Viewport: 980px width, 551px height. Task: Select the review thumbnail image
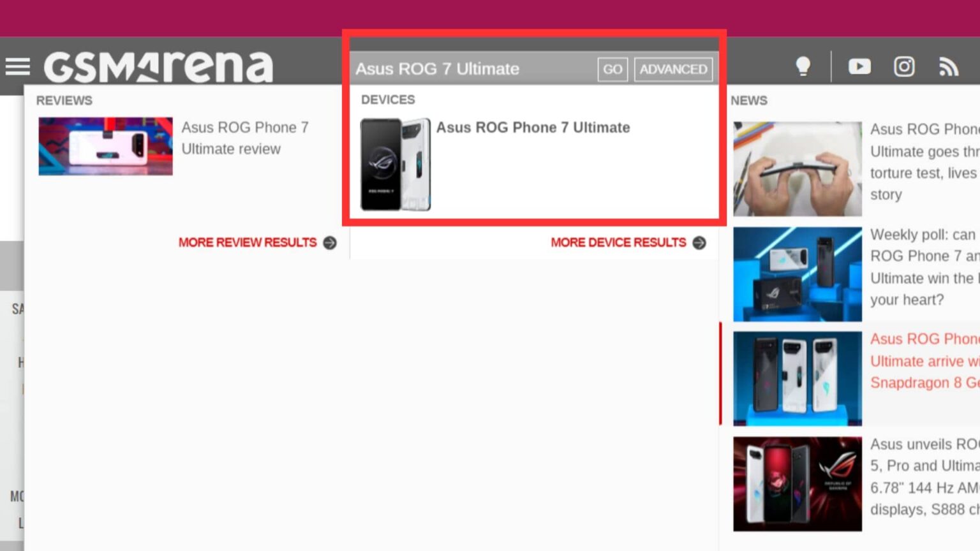click(105, 146)
